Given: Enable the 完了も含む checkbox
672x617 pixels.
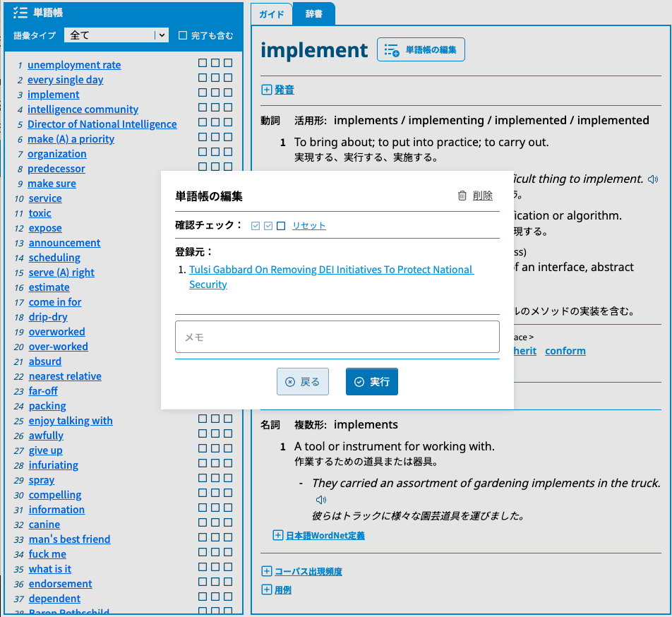Looking at the screenshot, I should (x=183, y=35).
